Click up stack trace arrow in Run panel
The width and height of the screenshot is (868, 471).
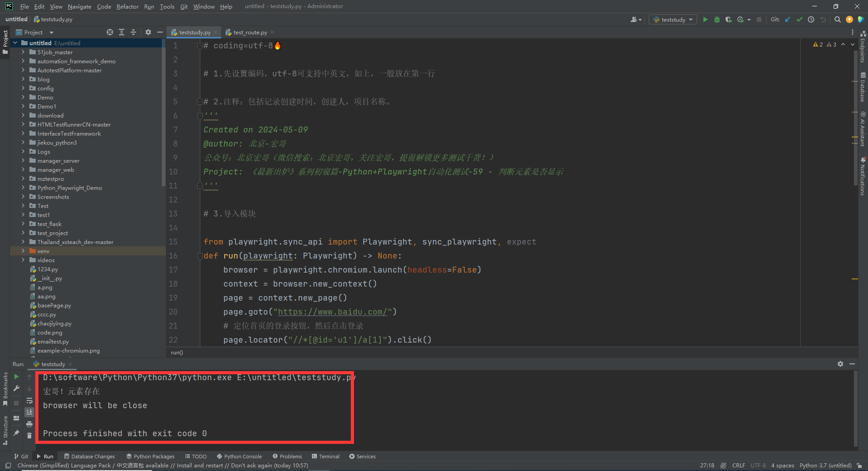pyautogui.click(x=29, y=377)
